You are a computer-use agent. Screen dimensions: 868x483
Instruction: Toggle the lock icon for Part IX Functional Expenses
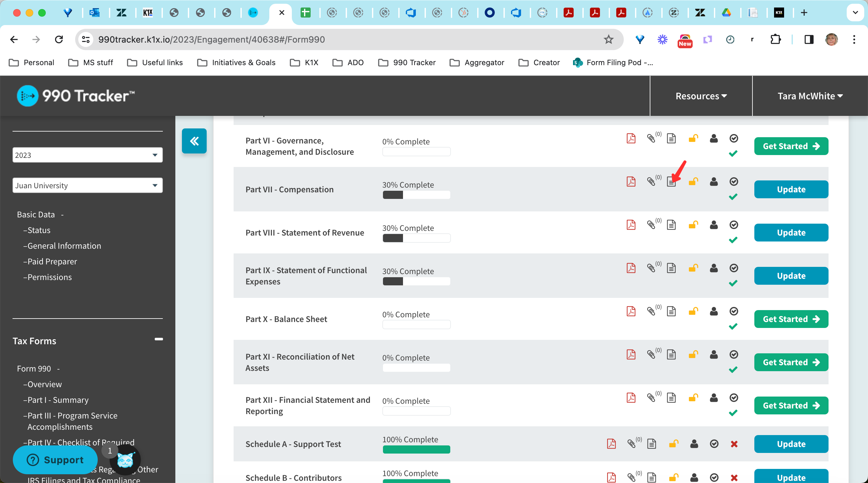point(693,268)
